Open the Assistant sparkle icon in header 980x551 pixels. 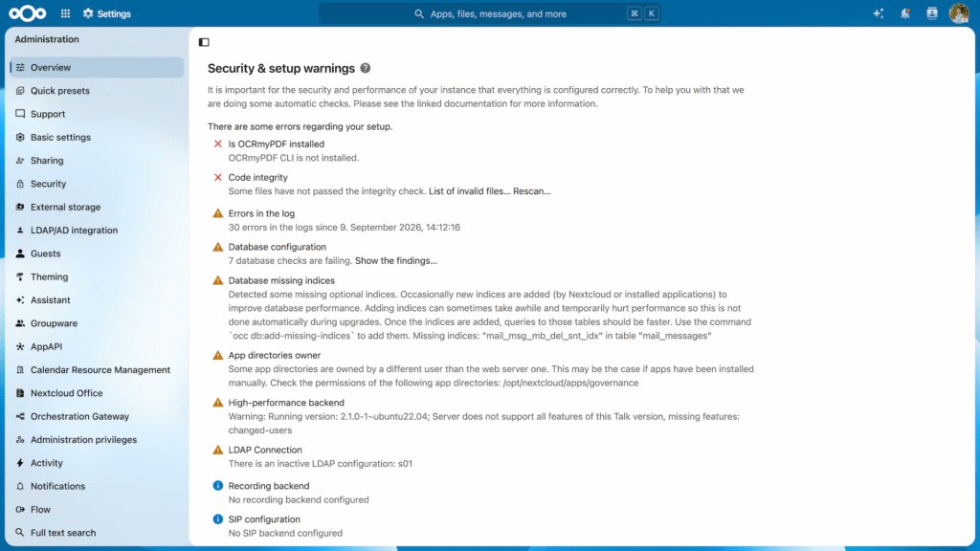tap(879, 13)
